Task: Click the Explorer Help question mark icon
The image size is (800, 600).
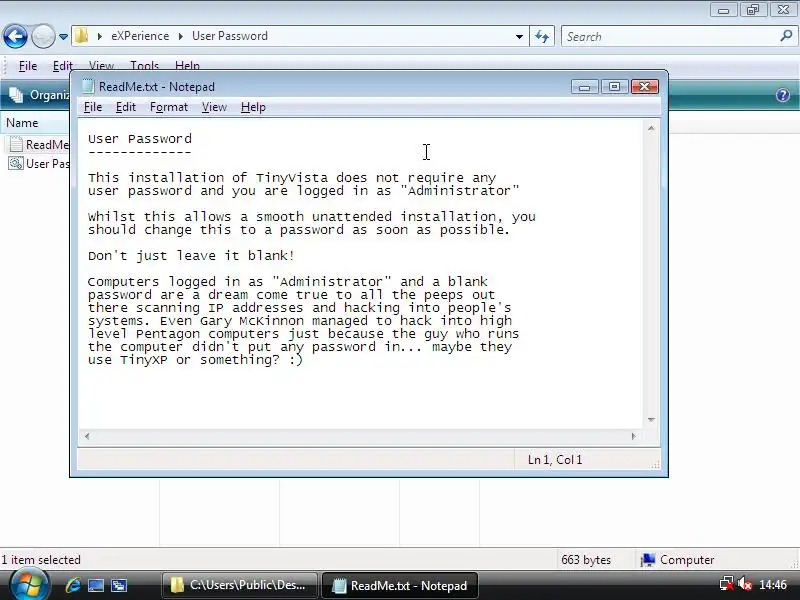Action: (x=783, y=95)
